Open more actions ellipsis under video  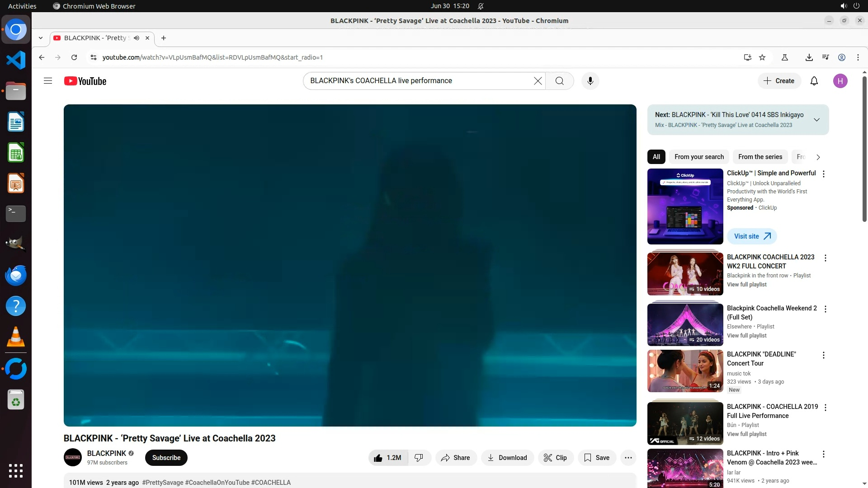(x=628, y=458)
